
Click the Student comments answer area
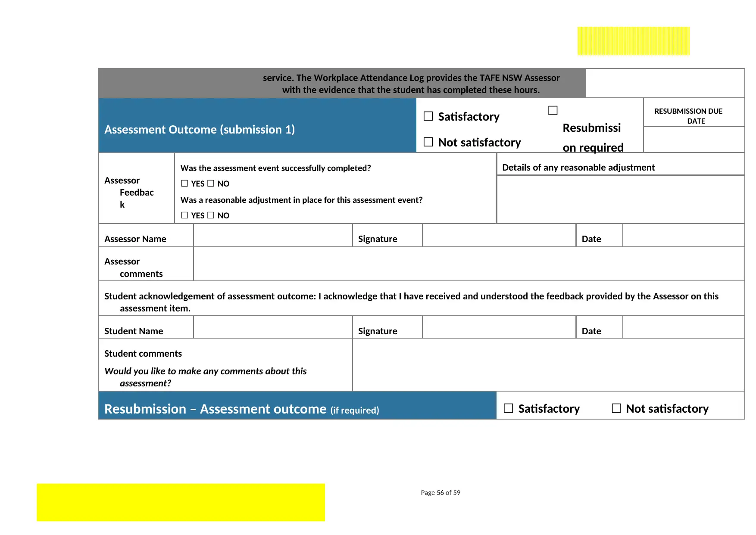(548, 365)
